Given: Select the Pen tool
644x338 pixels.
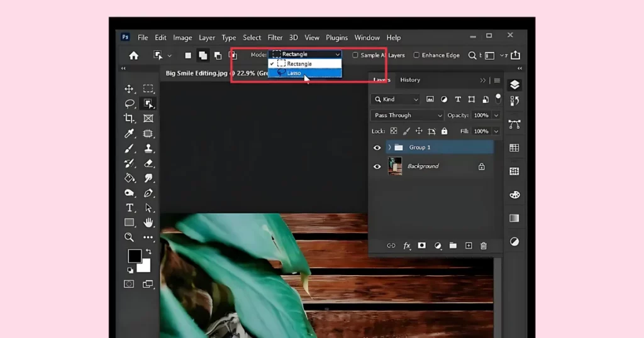Looking at the screenshot, I should click(148, 193).
